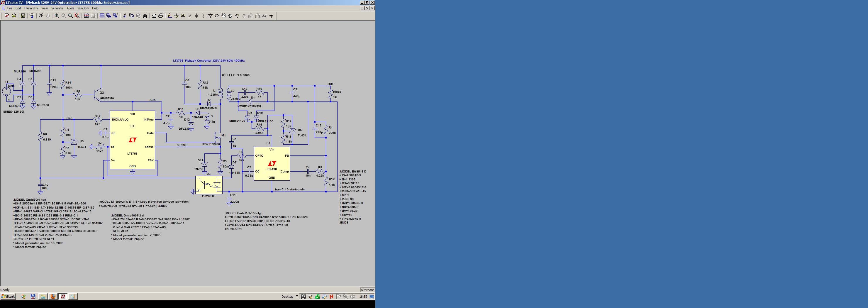Select the Rload resistor label
868x308 pixels.
click(337, 92)
